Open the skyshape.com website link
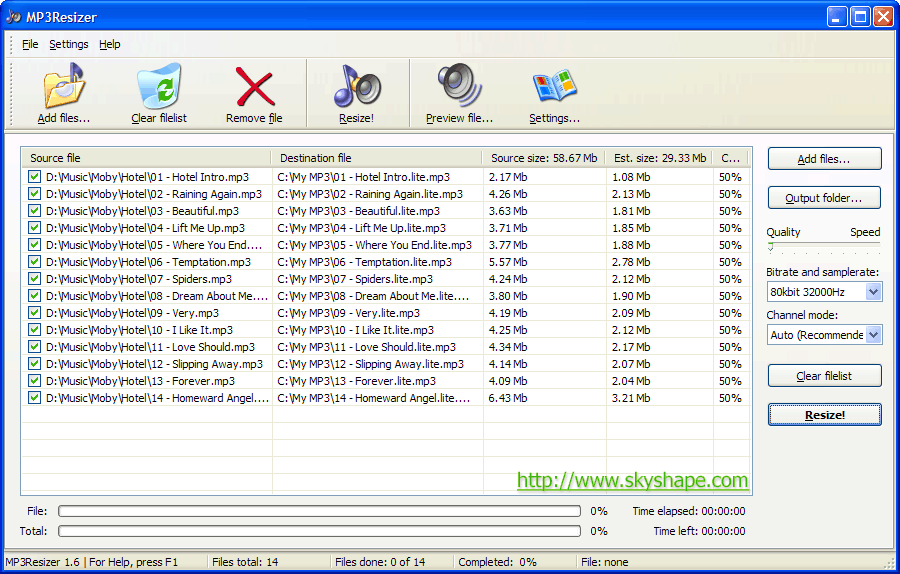Viewport: 900px width, 574px height. pyautogui.click(x=633, y=480)
